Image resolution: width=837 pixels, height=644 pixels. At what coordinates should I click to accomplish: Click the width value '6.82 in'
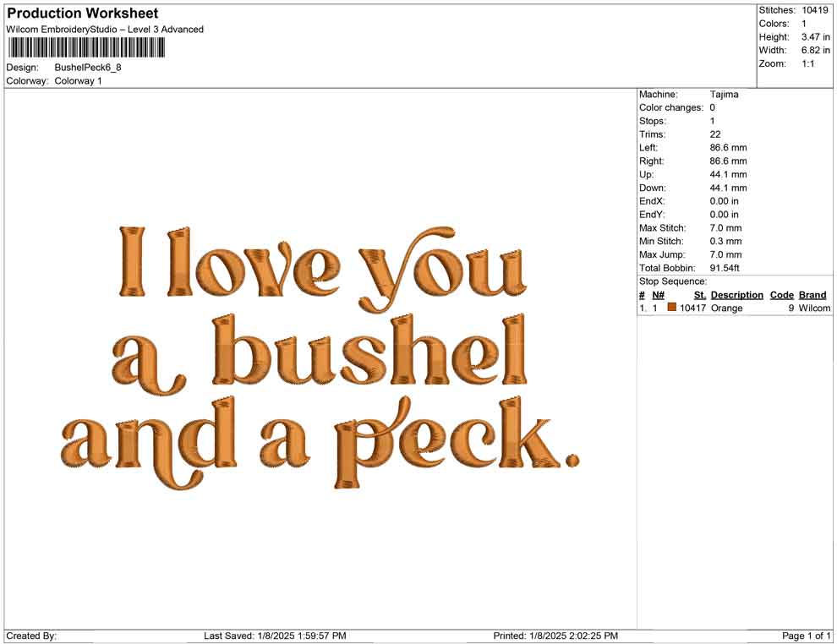click(x=815, y=50)
